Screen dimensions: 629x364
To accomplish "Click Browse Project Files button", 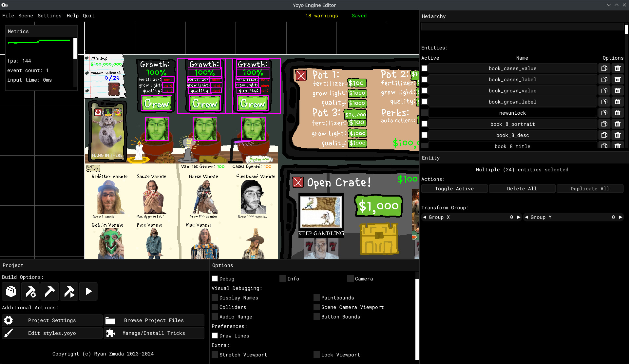I will coord(154,320).
